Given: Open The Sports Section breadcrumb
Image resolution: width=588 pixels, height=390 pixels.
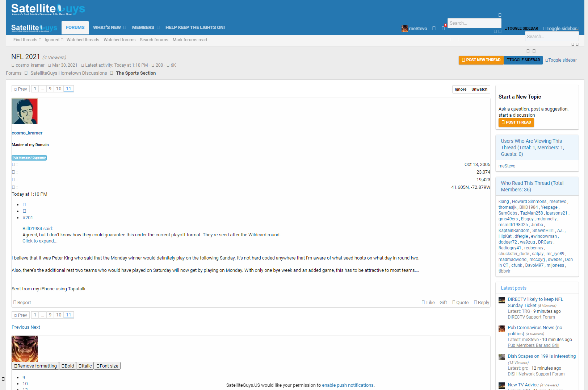Looking at the screenshot, I should 136,73.
